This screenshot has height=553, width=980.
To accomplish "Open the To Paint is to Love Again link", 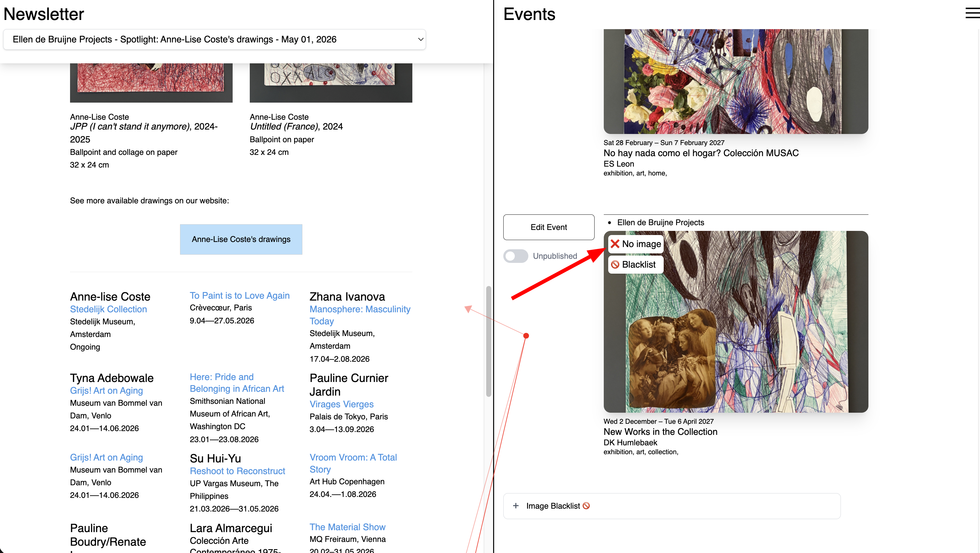I will pos(240,296).
